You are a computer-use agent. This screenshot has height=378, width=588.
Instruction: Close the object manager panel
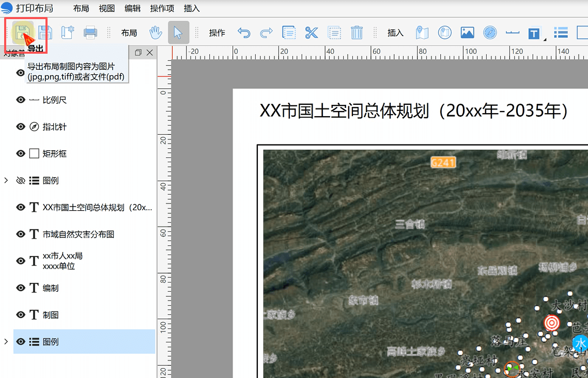(150, 53)
